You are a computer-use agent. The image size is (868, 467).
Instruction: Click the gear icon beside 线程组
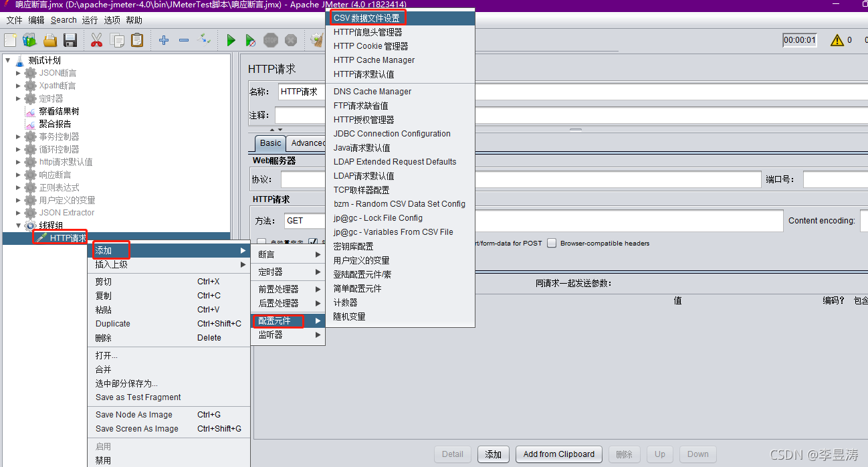point(31,225)
